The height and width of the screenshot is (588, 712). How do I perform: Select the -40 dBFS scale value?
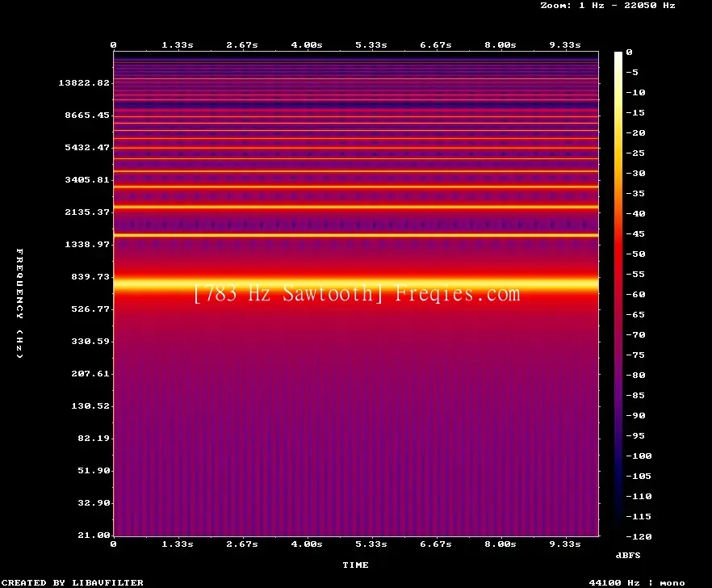point(635,213)
